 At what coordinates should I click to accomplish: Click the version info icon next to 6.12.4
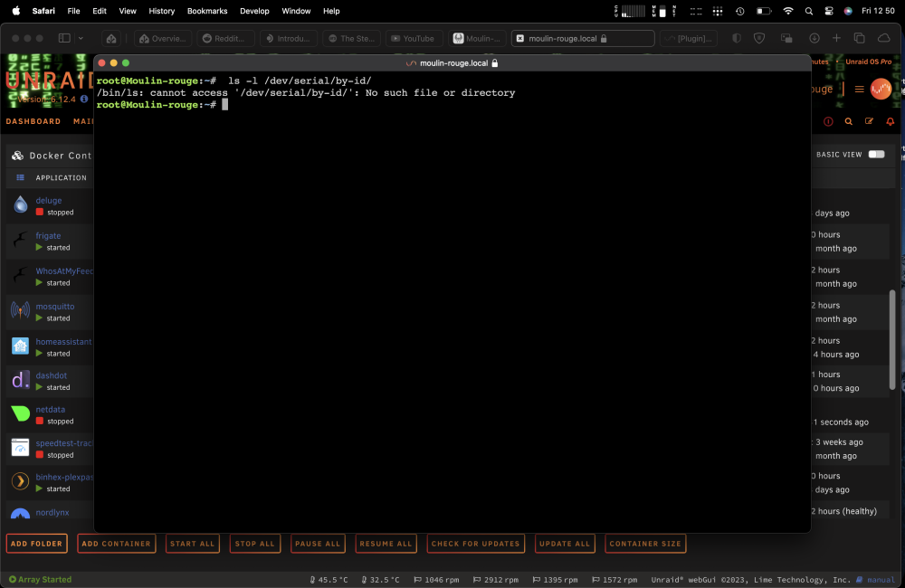(84, 99)
